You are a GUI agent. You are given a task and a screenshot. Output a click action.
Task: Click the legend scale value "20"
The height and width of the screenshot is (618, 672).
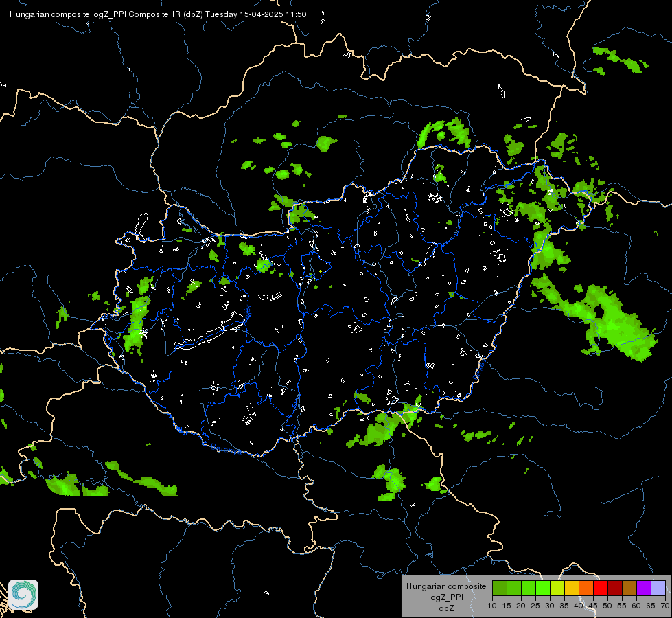521,606
